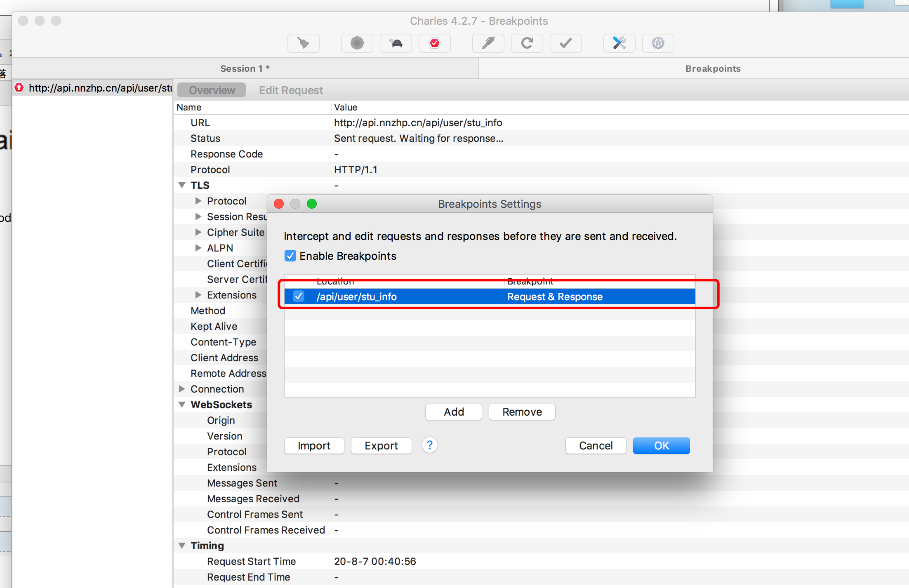This screenshot has height=588, width=909.
Task: Open breakpoints help question mark
Action: pyautogui.click(x=429, y=445)
